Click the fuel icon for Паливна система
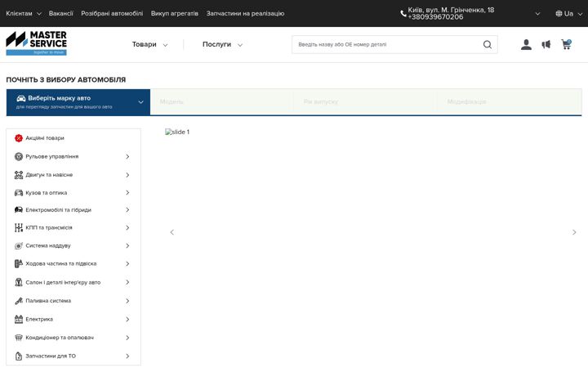Viewport: 588px width, 368px height. 18,301
